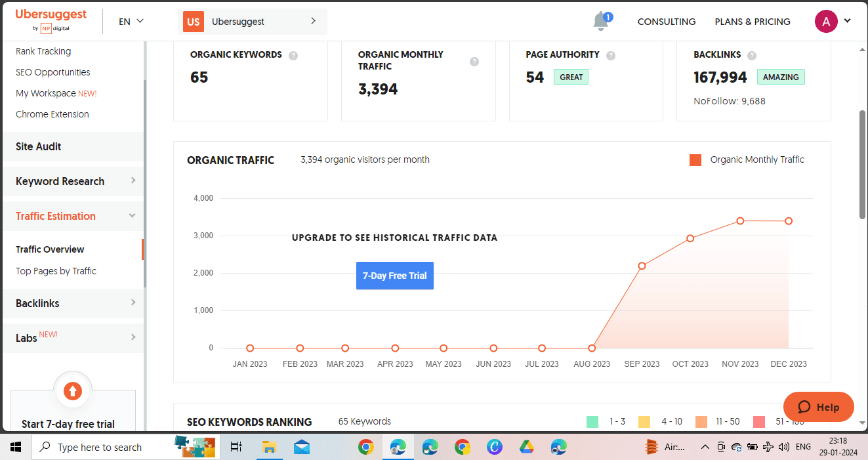Click ENG language tray indicator
Image resolution: width=868 pixels, height=460 pixels.
pos(803,447)
